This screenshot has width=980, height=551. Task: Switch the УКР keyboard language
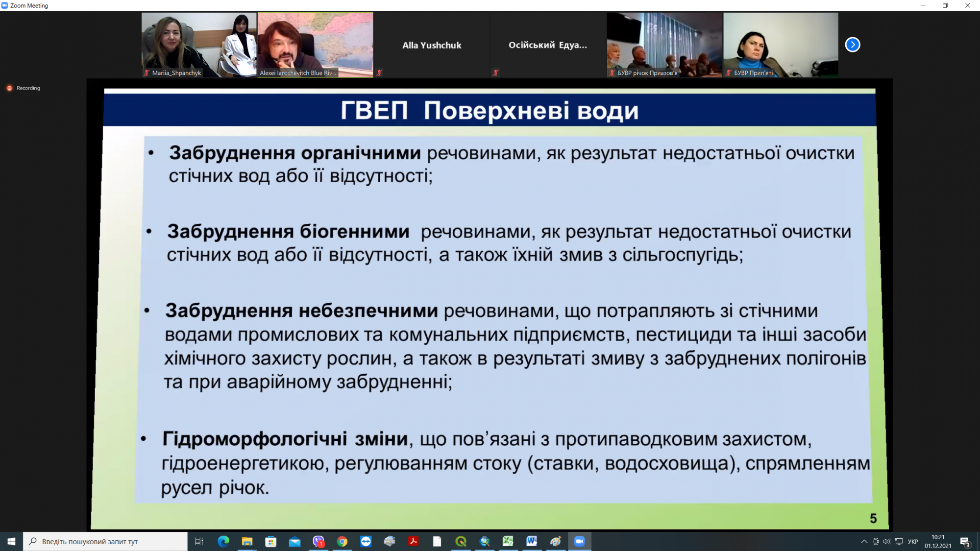[913, 541]
